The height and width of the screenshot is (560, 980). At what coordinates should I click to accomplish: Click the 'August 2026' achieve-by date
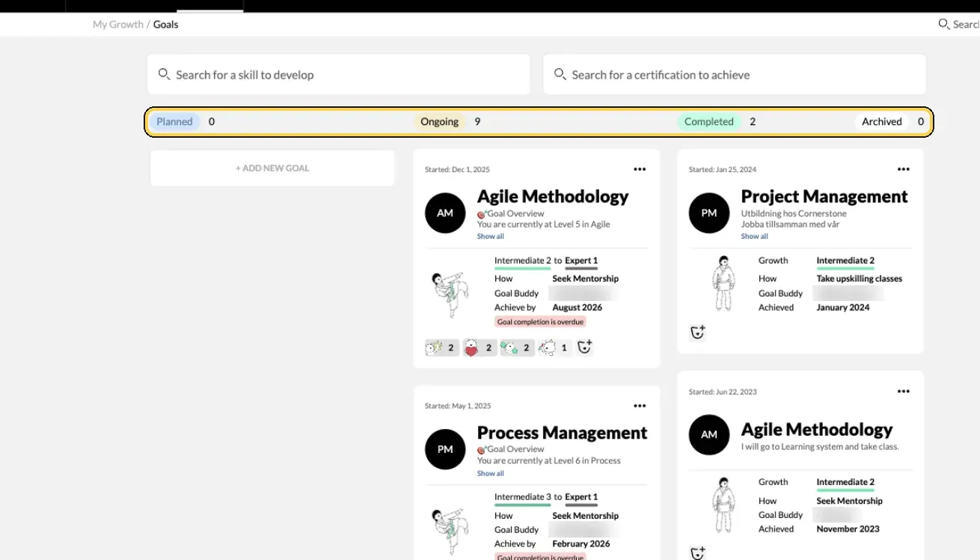tap(577, 308)
